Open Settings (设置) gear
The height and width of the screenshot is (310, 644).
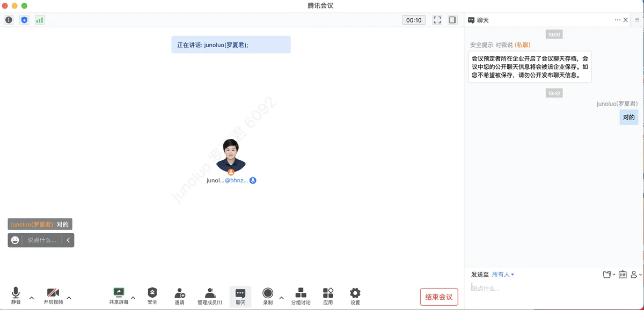[355, 296]
